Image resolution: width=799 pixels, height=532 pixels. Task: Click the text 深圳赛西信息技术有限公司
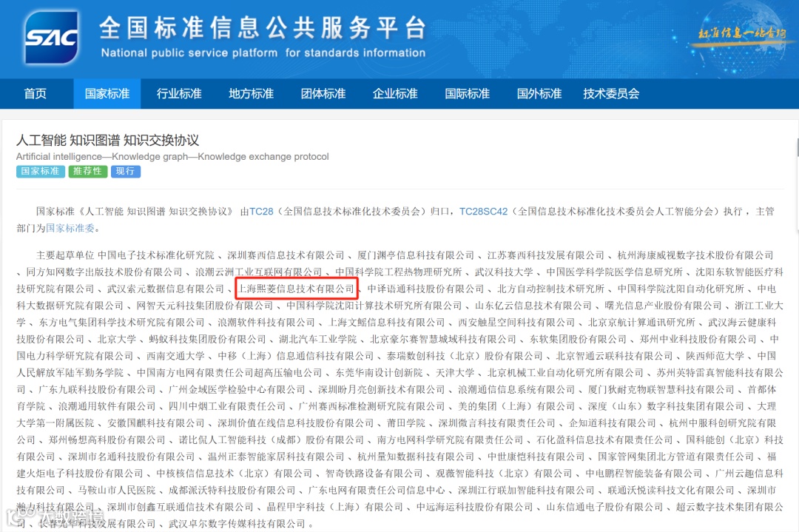pos(286,255)
